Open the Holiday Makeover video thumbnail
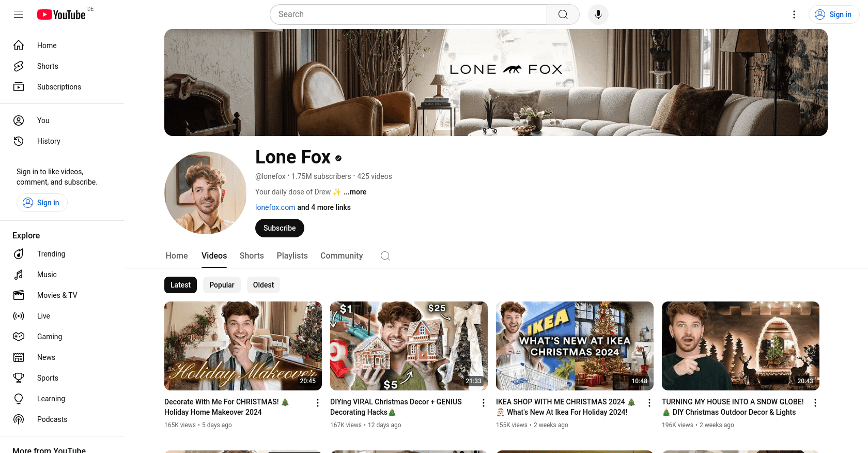This screenshot has width=868, height=453. pyautogui.click(x=243, y=345)
